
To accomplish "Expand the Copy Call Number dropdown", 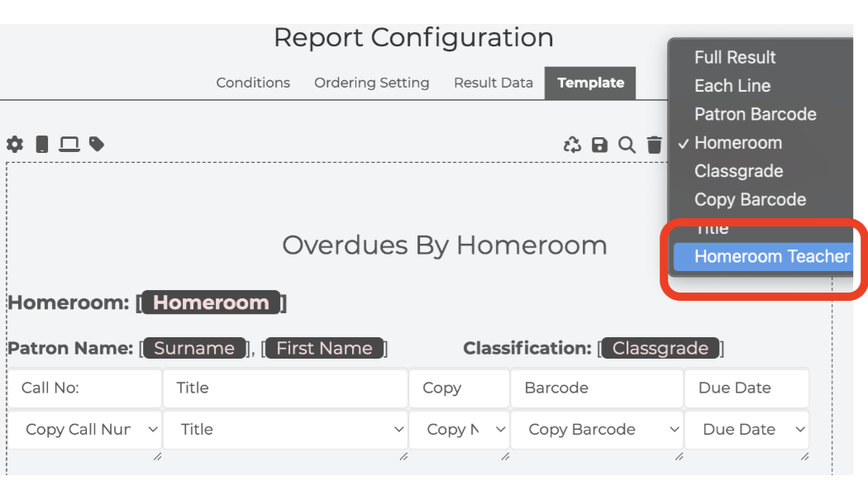I will 84,430.
